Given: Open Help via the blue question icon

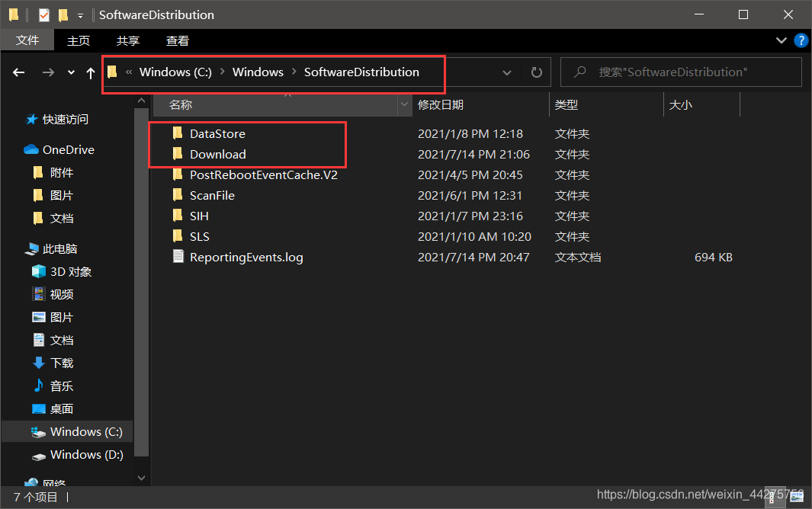Looking at the screenshot, I should (801, 40).
